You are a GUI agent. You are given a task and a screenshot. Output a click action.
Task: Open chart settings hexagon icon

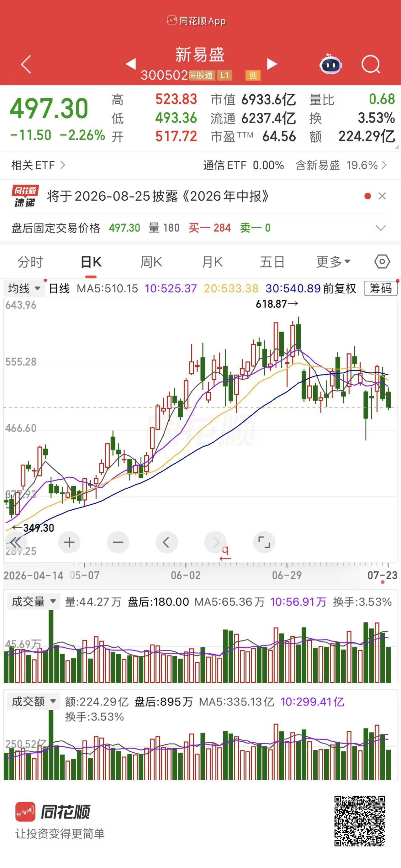(382, 261)
